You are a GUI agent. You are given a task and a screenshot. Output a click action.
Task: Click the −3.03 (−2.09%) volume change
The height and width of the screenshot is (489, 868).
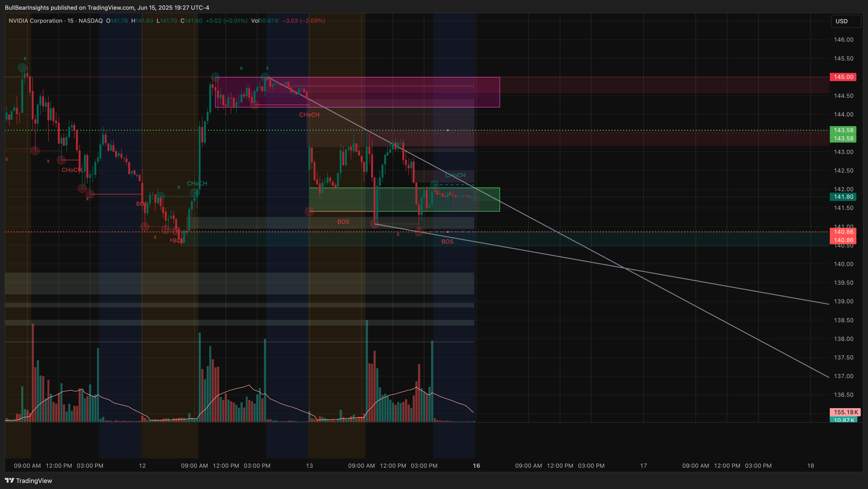click(x=304, y=21)
